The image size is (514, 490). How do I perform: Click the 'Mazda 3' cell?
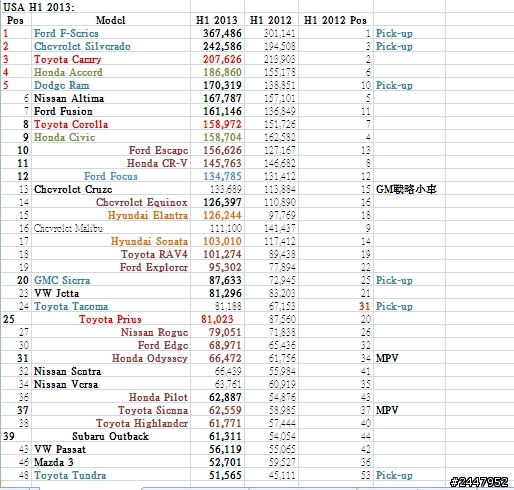54,462
